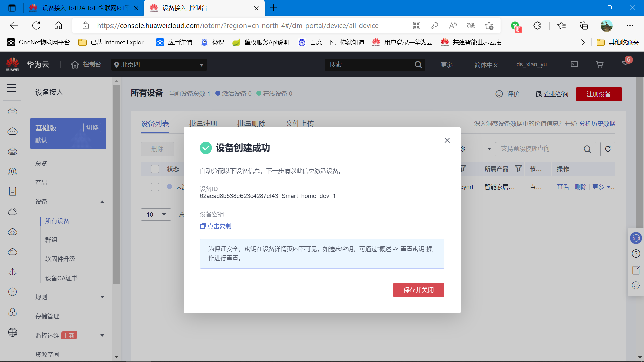This screenshot has width=644, height=362.
Task: Click the copy device secret icon
Action: [203, 226]
